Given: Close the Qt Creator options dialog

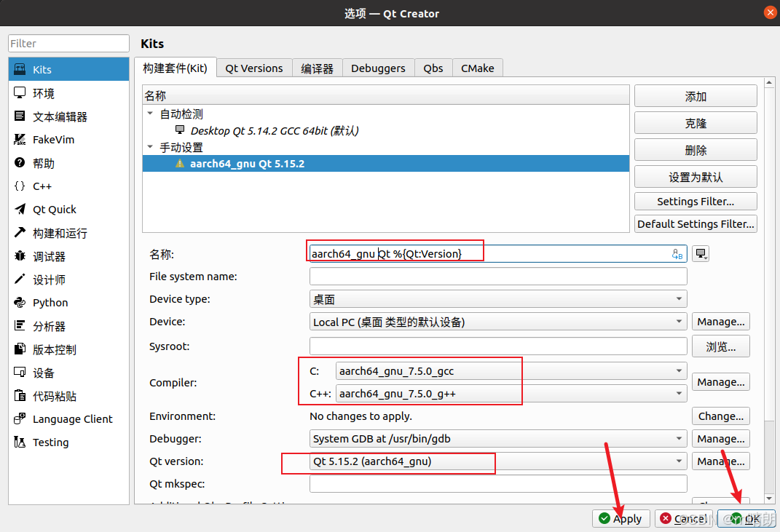Looking at the screenshot, I should pyautogui.click(x=770, y=12).
